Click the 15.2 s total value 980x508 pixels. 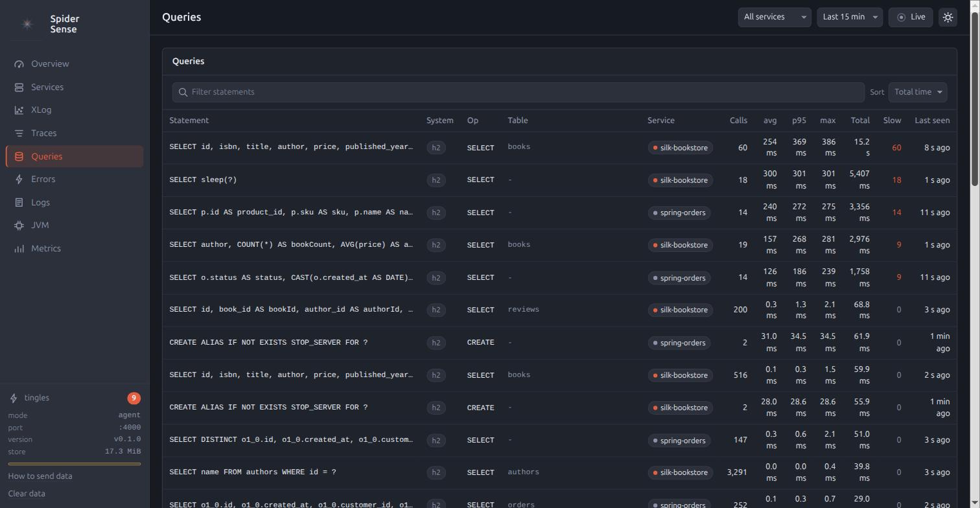click(x=861, y=147)
